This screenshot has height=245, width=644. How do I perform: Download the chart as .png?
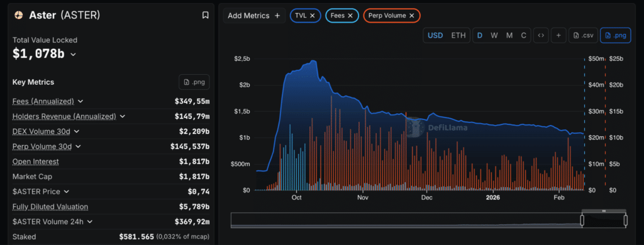coord(615,35)
